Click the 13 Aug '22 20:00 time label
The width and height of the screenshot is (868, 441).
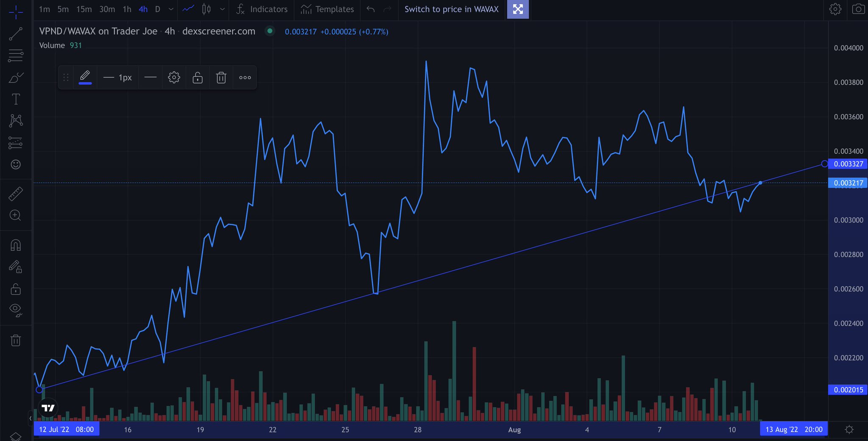[x=794, y=430]
